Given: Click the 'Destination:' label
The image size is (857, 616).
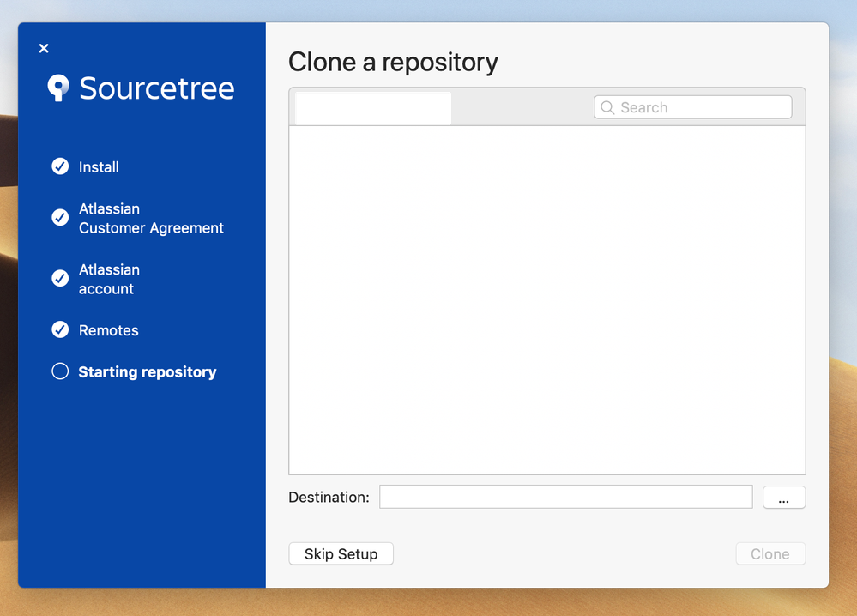Looking at the screenshot, I should [x=329, y=497].
